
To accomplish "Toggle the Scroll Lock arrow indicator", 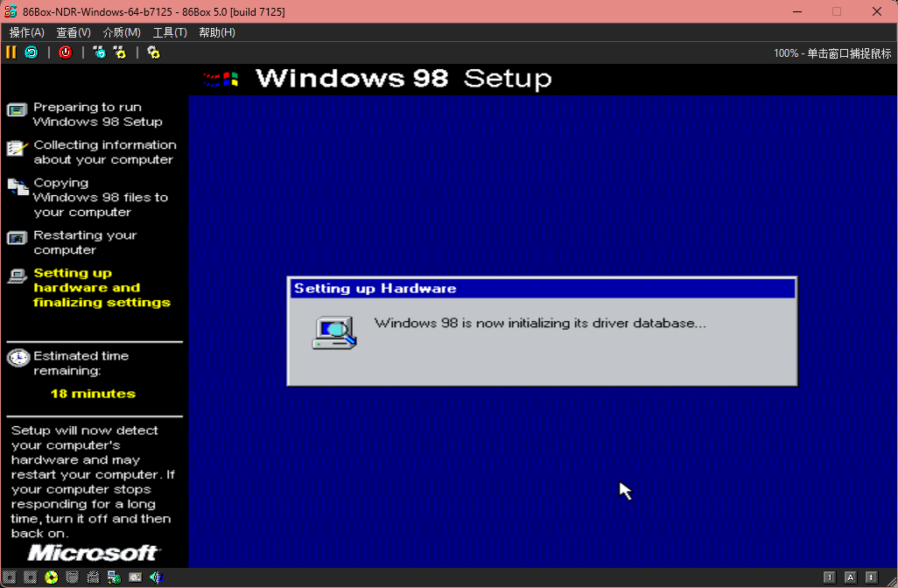I will point(871,577).
